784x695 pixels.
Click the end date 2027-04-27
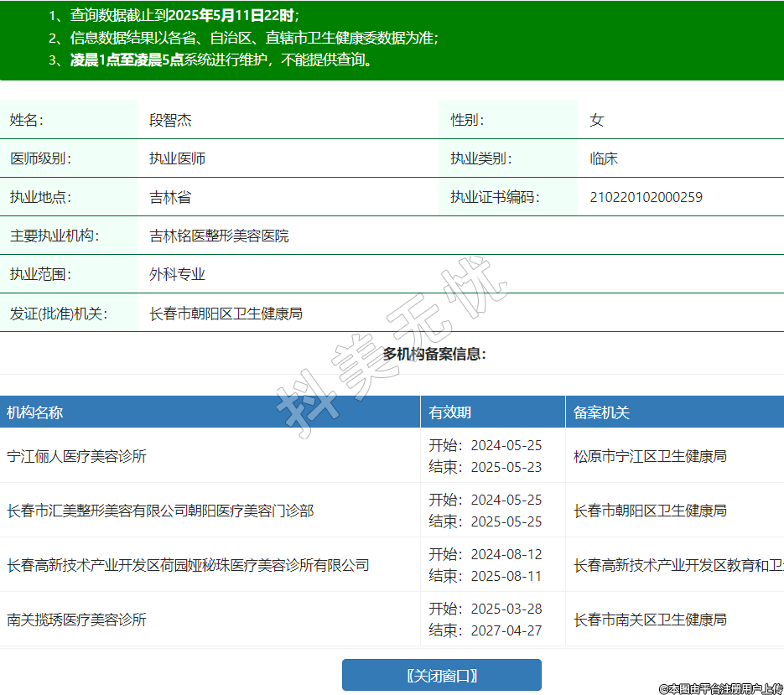click(506, 630)
